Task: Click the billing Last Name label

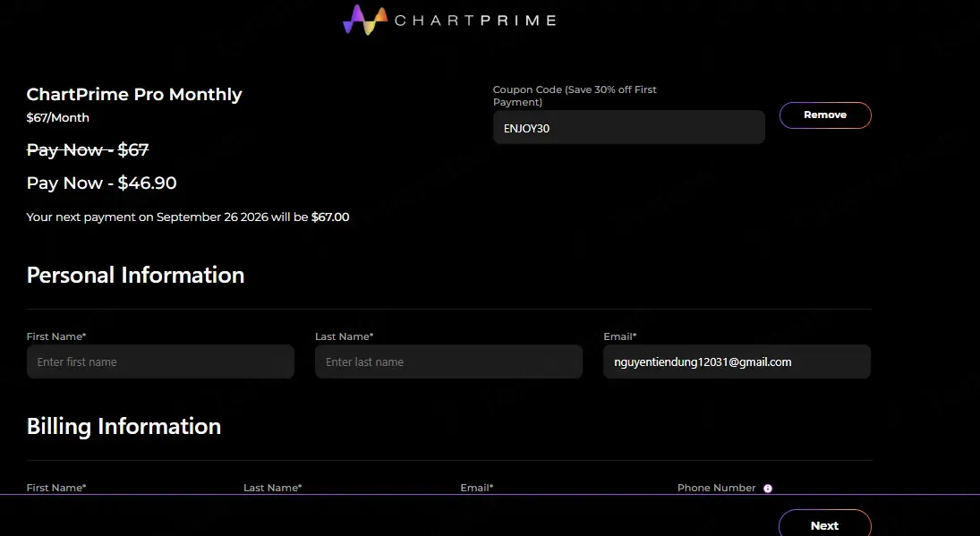Action: (x=272, y=488)
